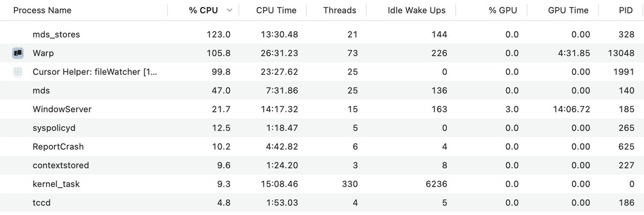The image size is (644, 215).
Task: Click the Warp app icon
Action: coord(18,53)
